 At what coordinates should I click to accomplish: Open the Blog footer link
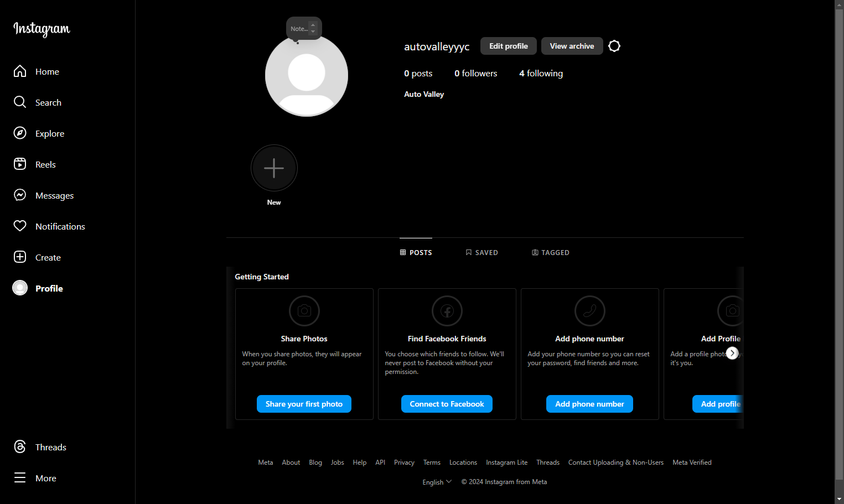pos(315,463)
